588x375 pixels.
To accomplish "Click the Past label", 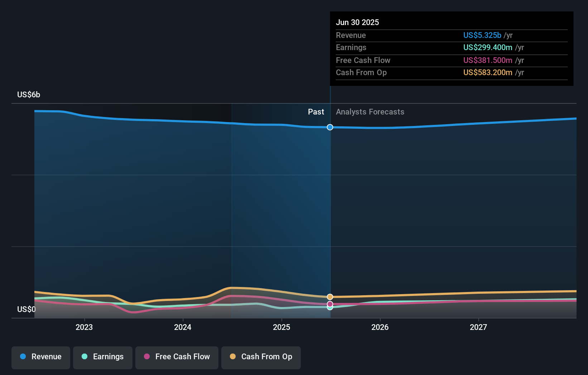I will [316, 112].
